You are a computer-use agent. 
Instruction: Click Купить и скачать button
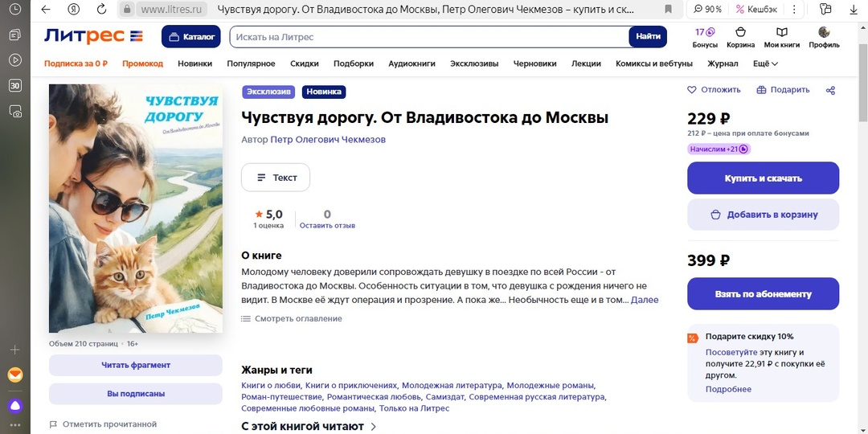(763, 178)
